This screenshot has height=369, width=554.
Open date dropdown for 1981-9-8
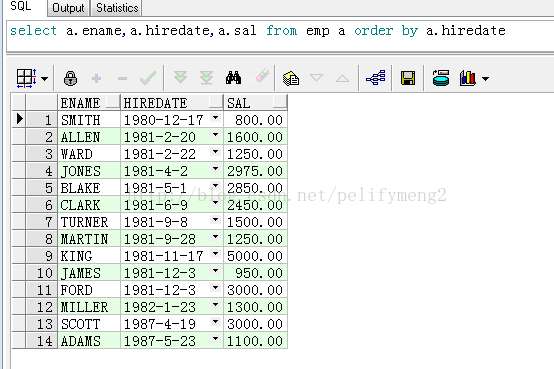[x=215, y=220]
